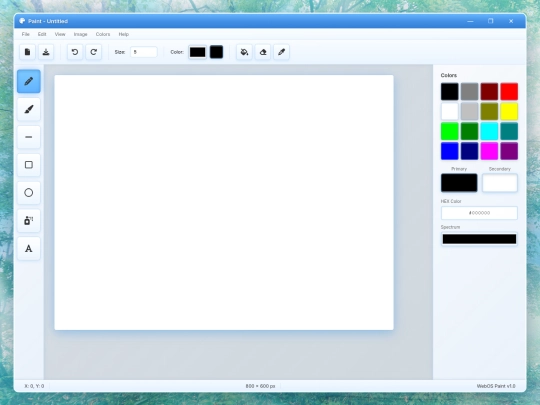Open the Edit menu

[x=42, y=34]
